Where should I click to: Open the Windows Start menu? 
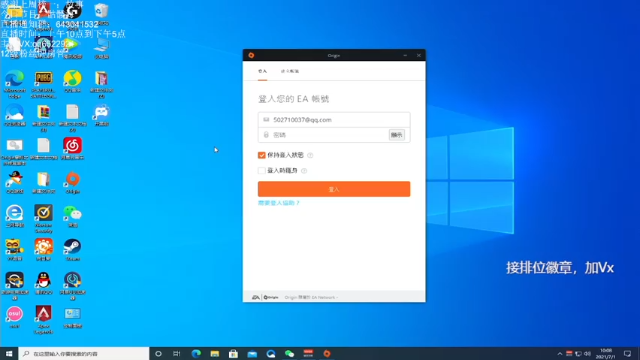[x=9, y=353]
